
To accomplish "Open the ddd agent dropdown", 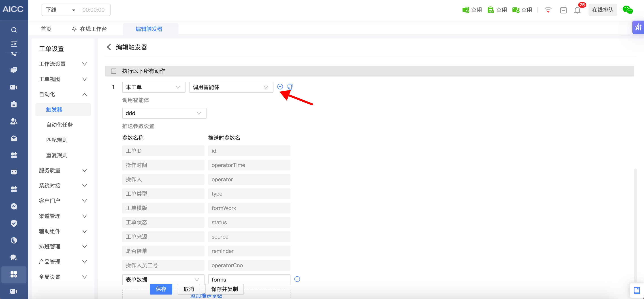I will pyautogui.click(x=164, y=113).
